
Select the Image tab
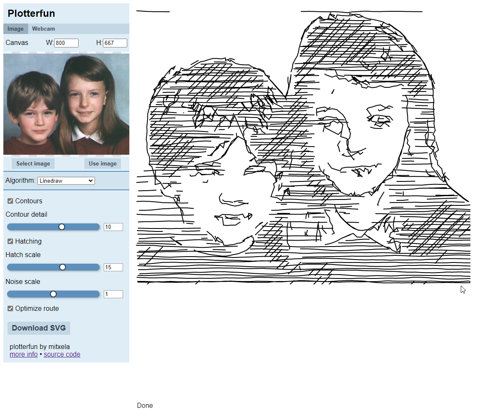click(16, 29)
